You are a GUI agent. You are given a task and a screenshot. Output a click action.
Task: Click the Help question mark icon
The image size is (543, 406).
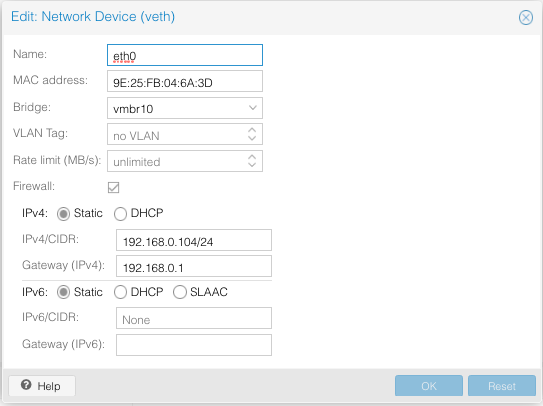click(x=26, y=385)
